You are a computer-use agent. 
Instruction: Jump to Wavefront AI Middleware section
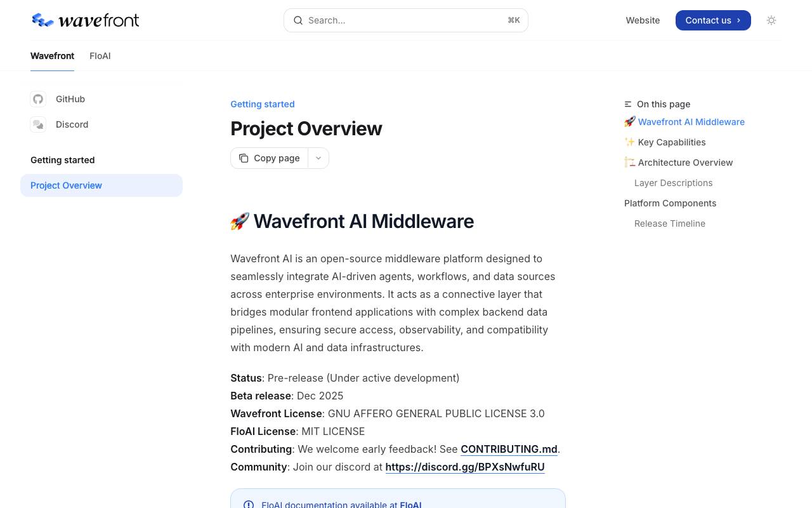684,122
